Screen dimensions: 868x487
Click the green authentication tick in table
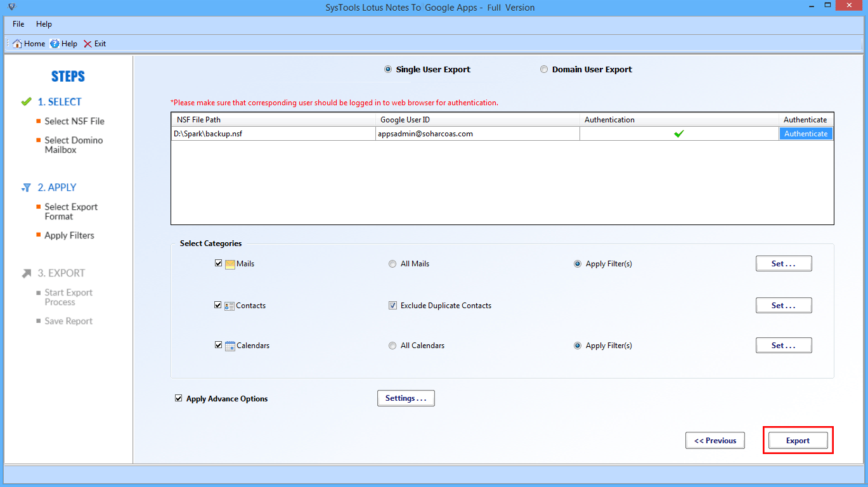click(x=679, y=134)
